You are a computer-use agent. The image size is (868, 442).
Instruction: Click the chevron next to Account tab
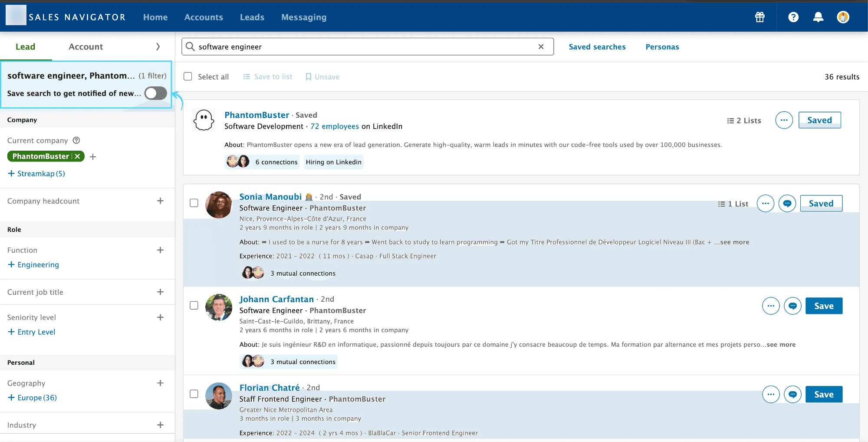click(x=158, y=46)
